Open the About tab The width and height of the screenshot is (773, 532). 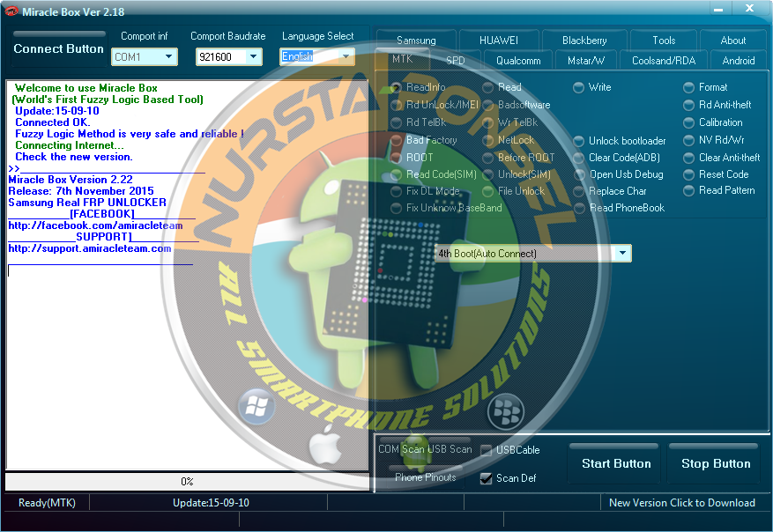click(733, 41)
